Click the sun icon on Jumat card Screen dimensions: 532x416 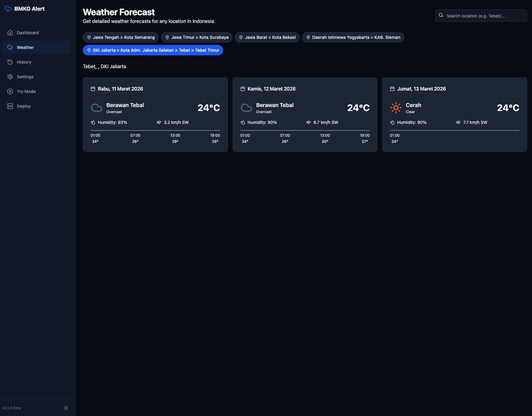(396, 108)
